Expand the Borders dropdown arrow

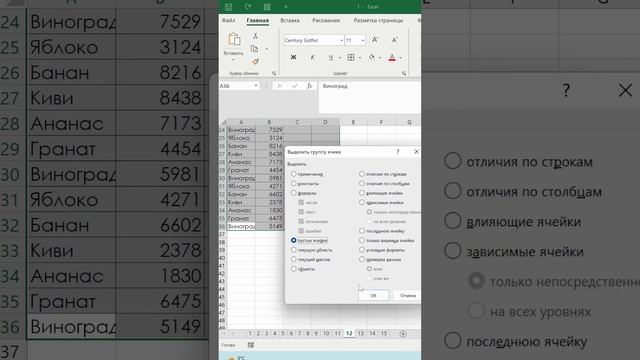point(360,58)
